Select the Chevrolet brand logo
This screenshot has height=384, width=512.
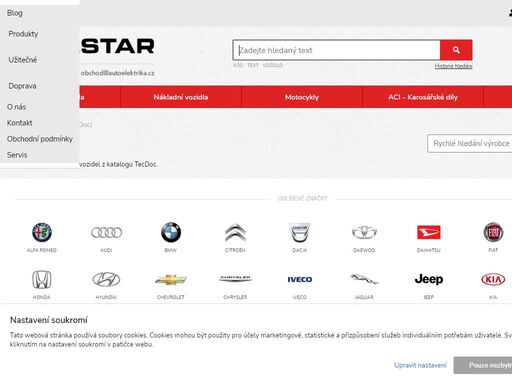coord(171,279)
